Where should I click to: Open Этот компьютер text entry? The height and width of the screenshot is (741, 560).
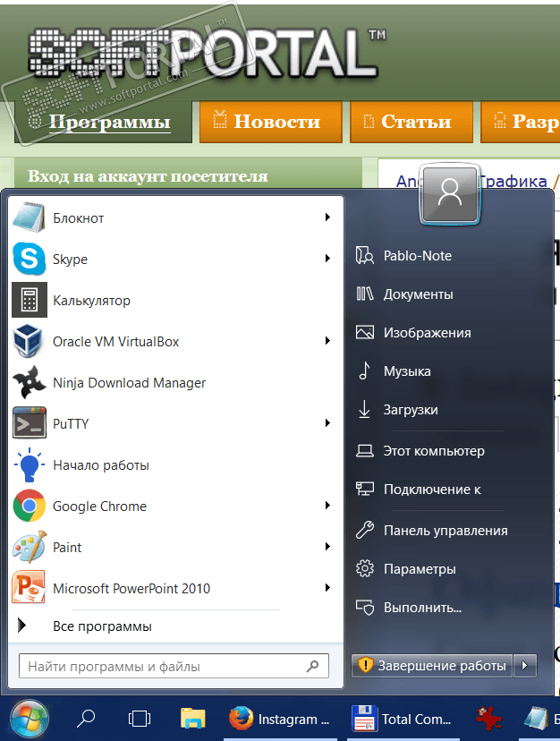(434, 451)
